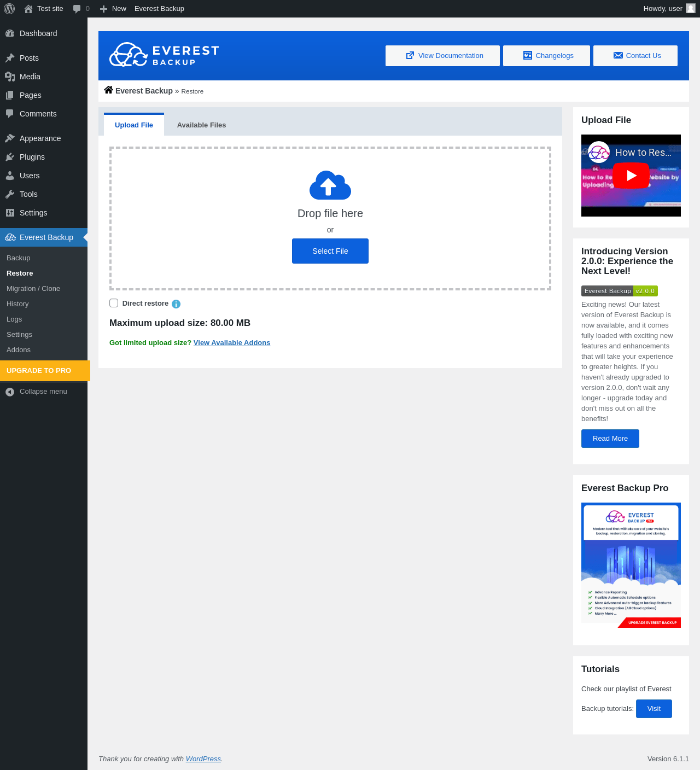Click the How to Res... video title
The image size is (700, 770).
(x=643, y=153)
